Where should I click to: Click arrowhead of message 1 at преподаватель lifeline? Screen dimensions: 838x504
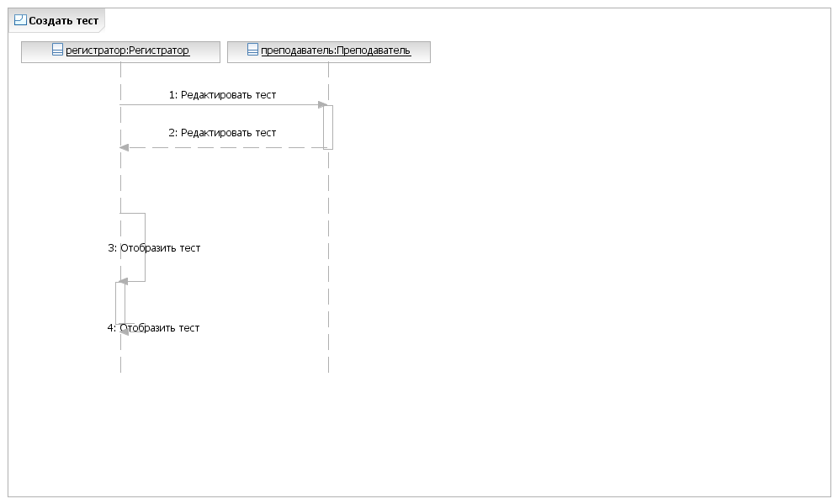[x=323, y=105]
